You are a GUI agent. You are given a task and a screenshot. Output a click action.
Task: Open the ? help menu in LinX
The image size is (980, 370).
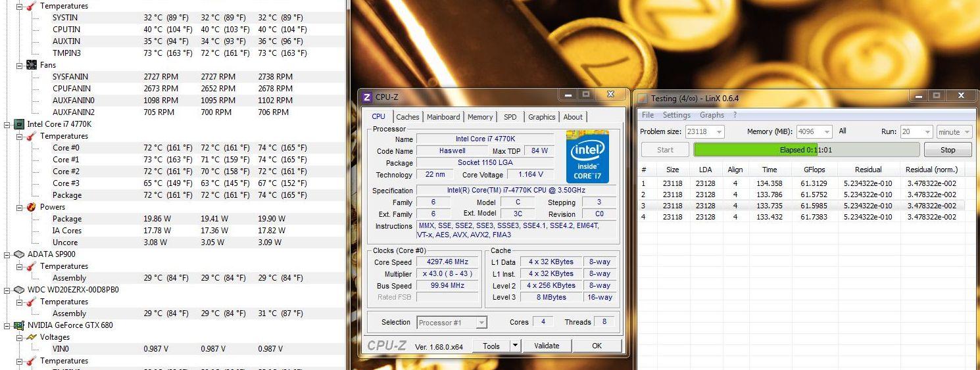(735, 115)
